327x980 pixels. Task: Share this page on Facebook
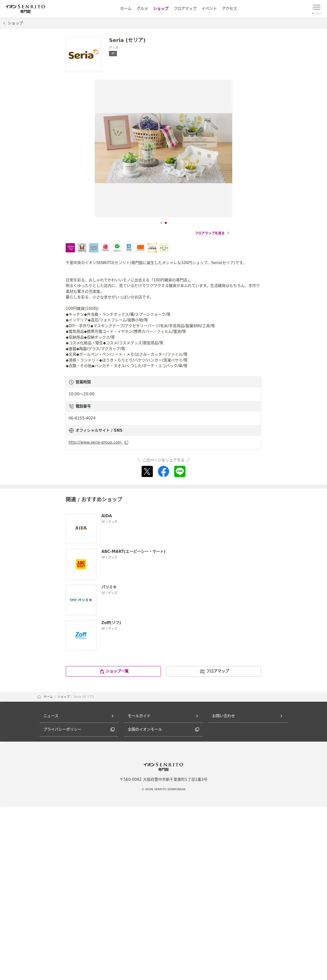(163, 471)
